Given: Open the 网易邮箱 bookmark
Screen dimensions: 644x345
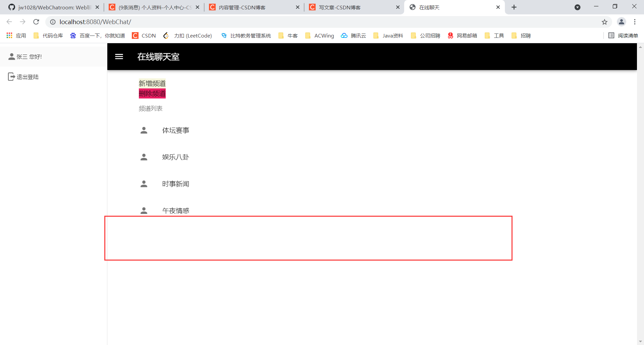Looking at the screenshot, I should coord(463,36).
